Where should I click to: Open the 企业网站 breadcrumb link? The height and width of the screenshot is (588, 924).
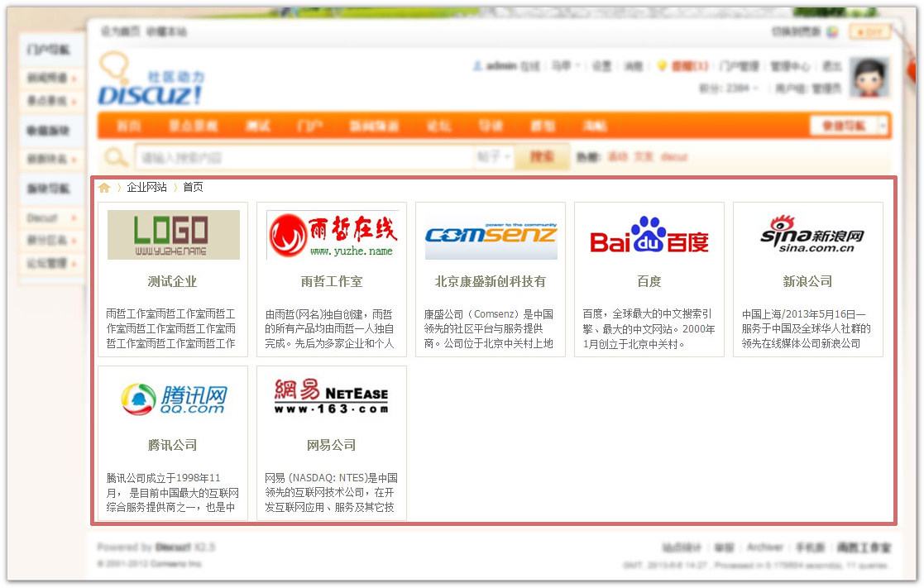pyautogui.click(x=146, y=188)
